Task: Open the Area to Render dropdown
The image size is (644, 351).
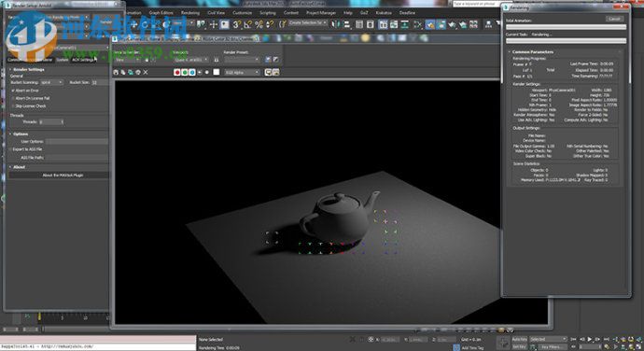Action: 127,60
